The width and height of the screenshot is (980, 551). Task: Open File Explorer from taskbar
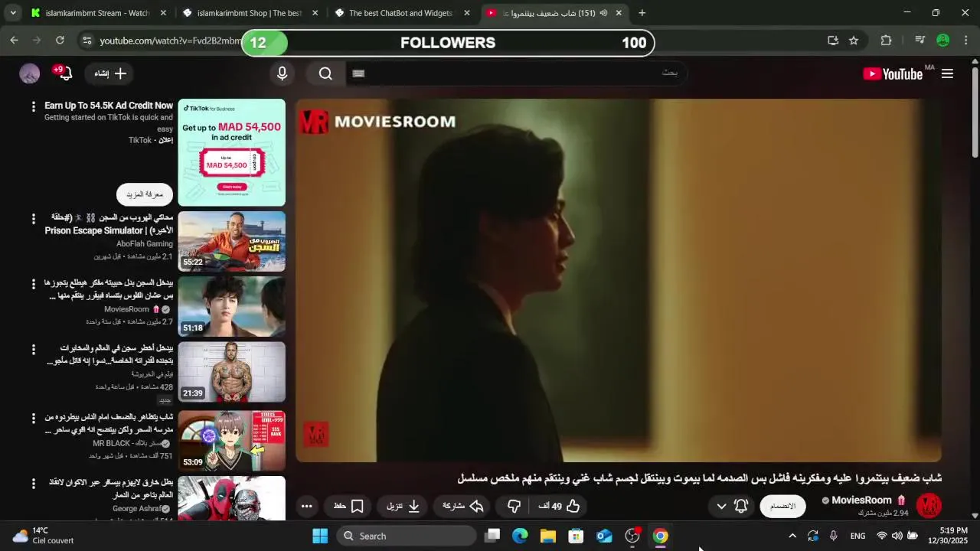[x=548, y=536]
